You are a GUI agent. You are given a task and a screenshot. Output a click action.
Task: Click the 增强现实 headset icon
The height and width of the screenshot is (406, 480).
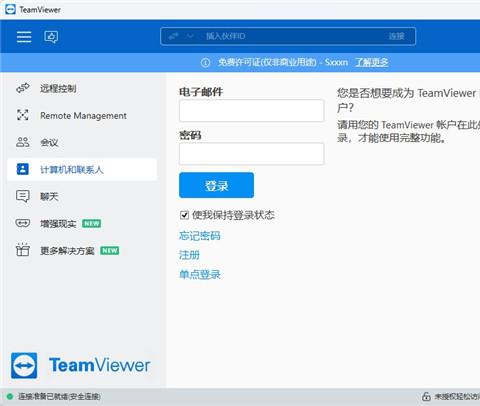tap(23, 223)
